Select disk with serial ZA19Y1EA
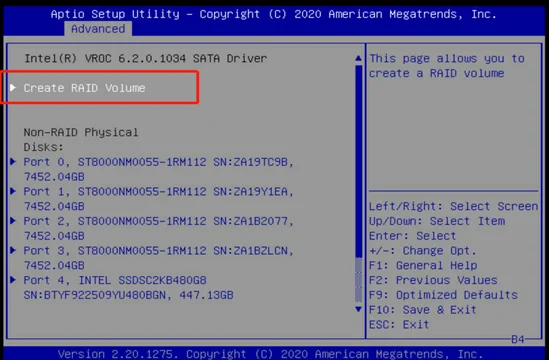This screenshot has height=360, width=549. [x=158, y=199]
